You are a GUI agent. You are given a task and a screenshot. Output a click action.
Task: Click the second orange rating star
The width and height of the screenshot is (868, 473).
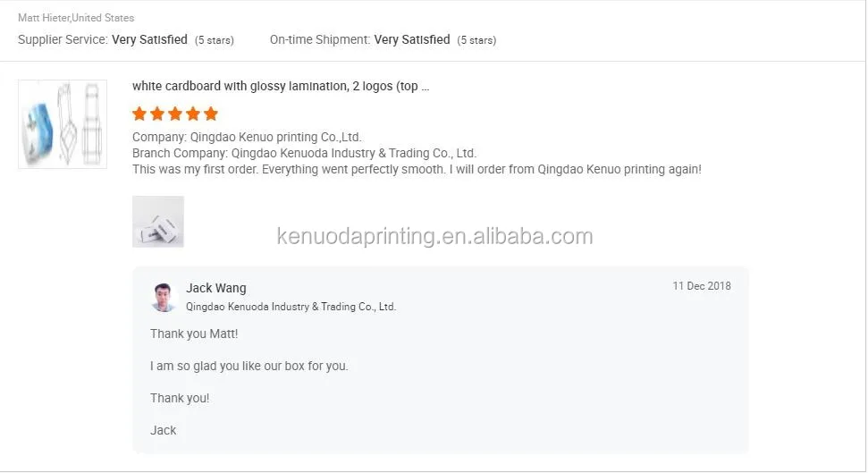click(157, 114)
